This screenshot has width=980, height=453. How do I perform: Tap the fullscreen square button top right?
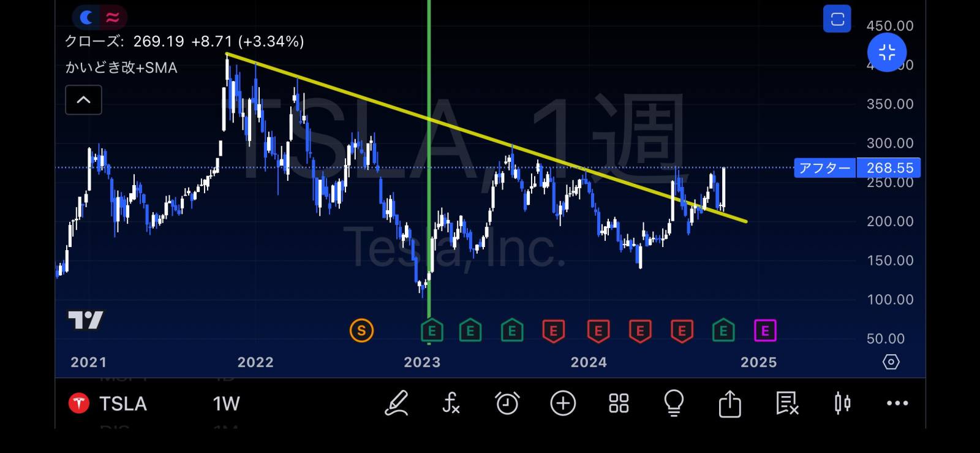point(837,18)
